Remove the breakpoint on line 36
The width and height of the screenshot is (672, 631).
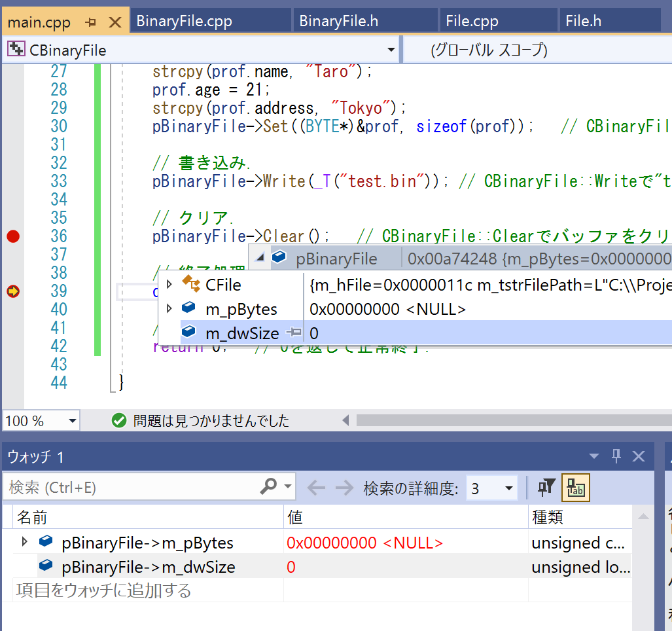(13, 236)
